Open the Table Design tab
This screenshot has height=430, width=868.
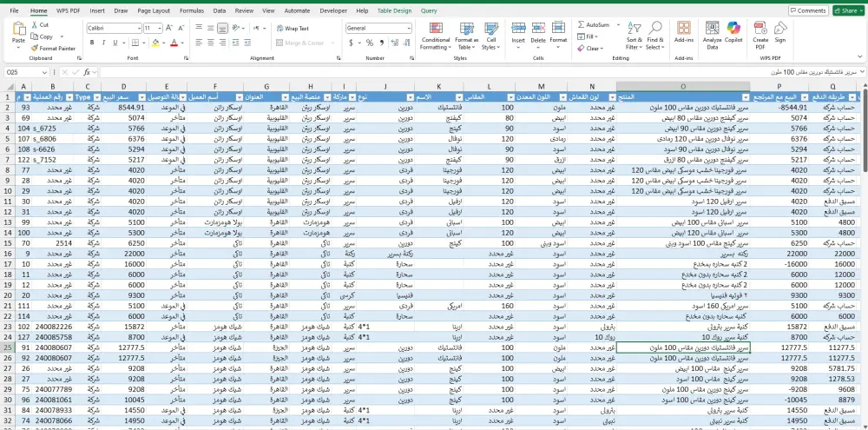click(x=394, y=10)
